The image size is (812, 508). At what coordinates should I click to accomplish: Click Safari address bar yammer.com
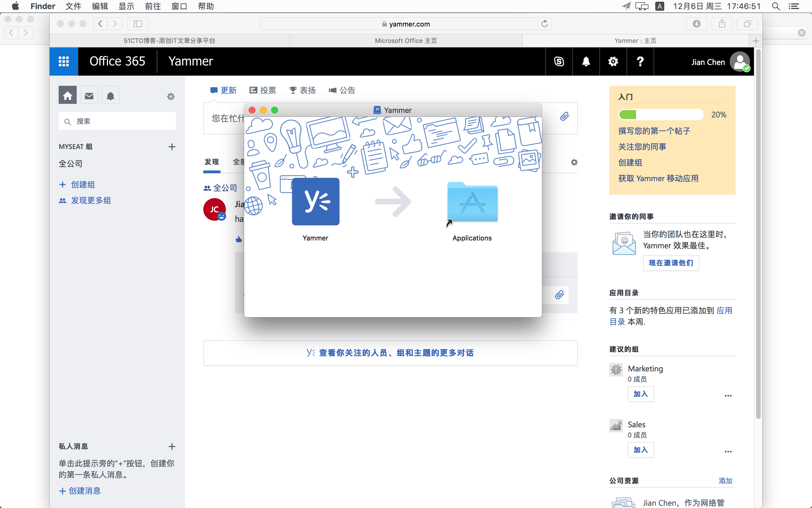tap(406, 24)
